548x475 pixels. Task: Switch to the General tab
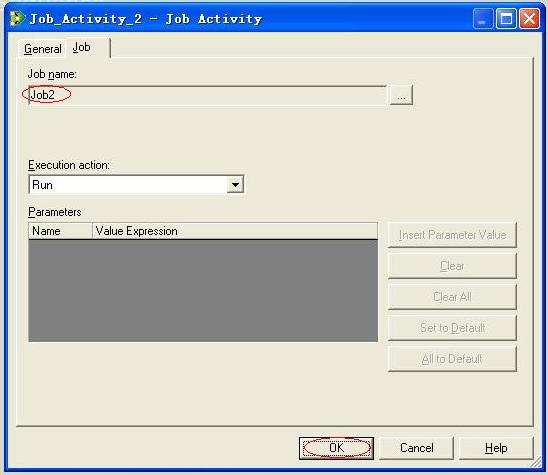tap(42, 49)
